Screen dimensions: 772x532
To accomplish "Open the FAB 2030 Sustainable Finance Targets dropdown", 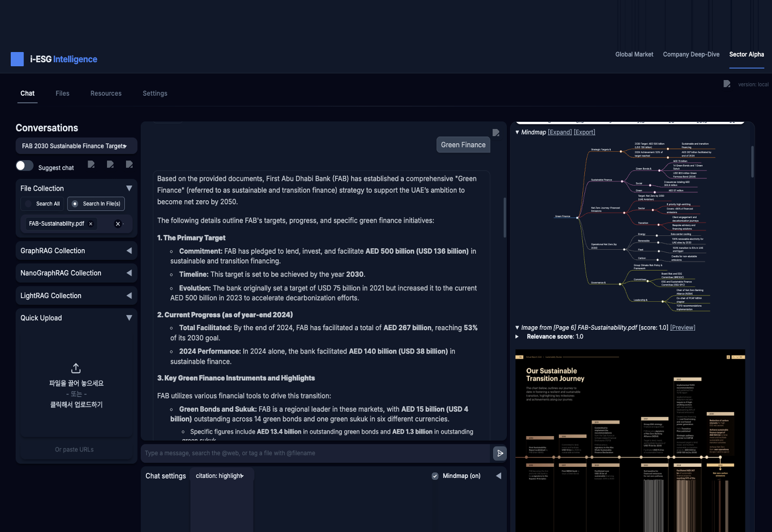I will (76, 146).
